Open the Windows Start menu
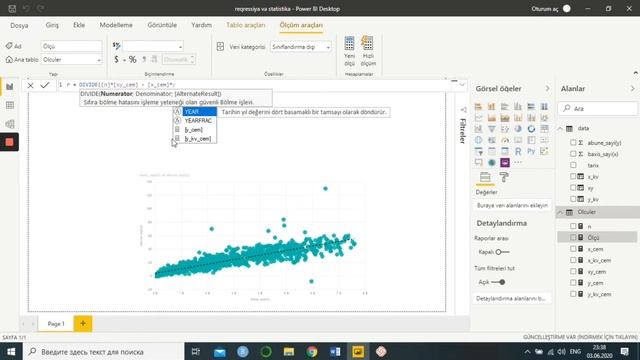640x360 pixels. pyautogui.click(x=11, y=351)
